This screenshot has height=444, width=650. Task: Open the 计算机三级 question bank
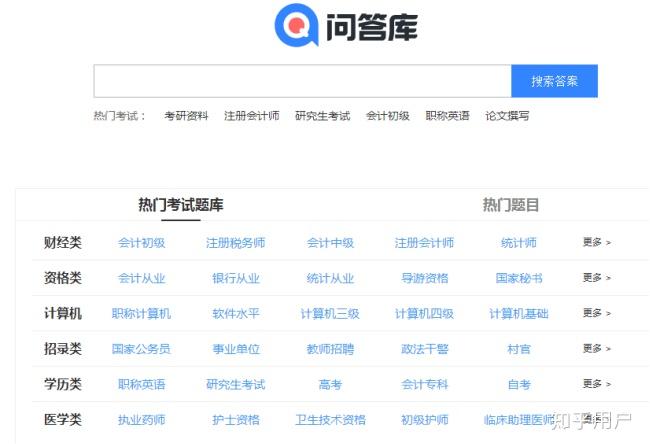pos(330,313)
